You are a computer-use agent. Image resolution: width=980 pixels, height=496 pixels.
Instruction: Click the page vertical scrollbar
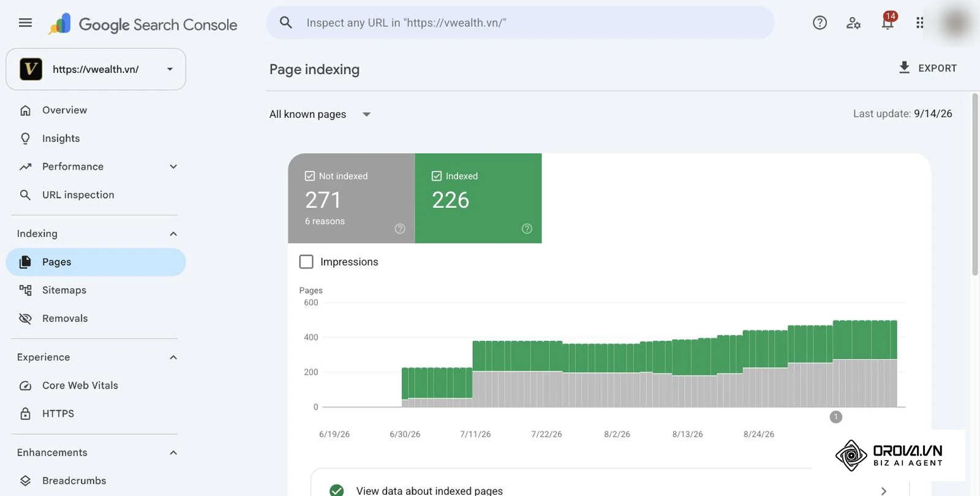(975, 184)
